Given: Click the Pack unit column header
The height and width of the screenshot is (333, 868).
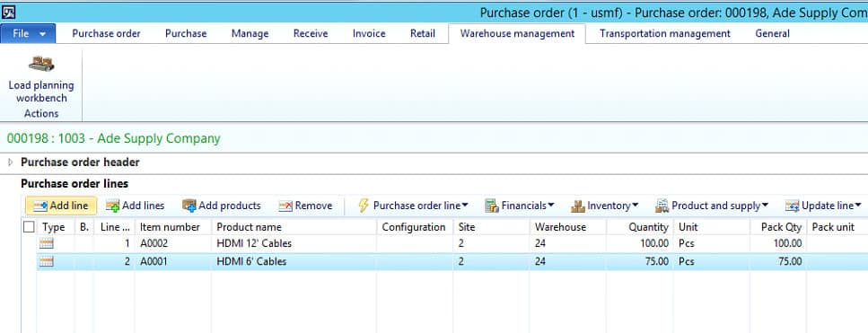Looking at the screenshot, I should pyautogui.click(x=837, y=227).
